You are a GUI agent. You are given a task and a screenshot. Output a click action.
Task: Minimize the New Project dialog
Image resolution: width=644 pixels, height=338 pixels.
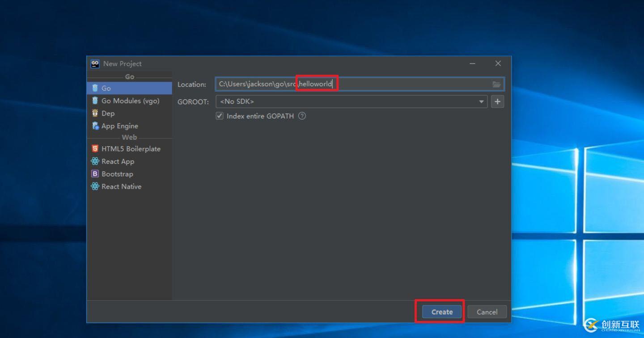click(x=472, y=63)
